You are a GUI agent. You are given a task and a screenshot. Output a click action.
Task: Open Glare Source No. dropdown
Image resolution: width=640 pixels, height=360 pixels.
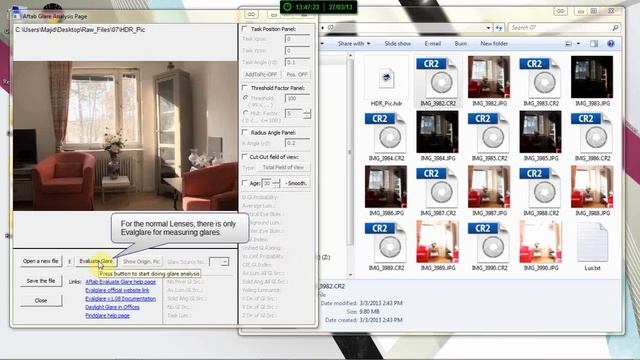(219, 262)
